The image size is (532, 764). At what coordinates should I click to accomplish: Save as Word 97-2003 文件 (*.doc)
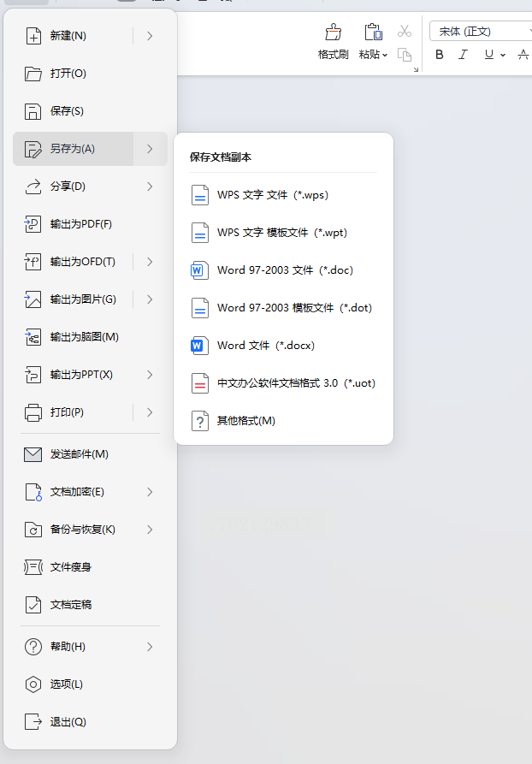pos(284,270)
